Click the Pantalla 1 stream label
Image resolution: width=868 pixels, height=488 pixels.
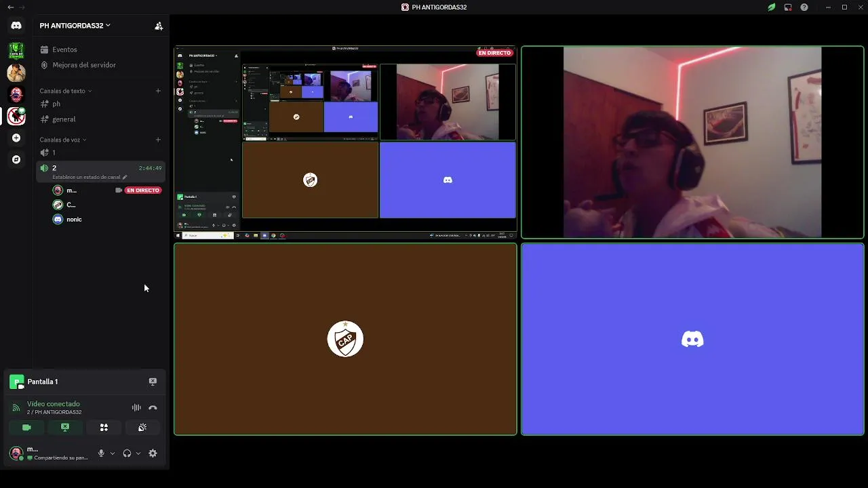[x=43, y=382]
